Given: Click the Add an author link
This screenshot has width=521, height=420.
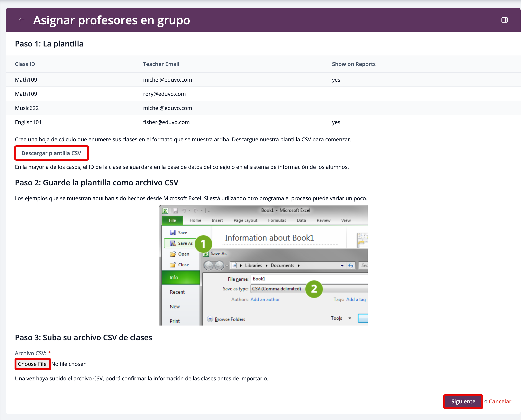Looking at the screenshot, I should 265,300.
